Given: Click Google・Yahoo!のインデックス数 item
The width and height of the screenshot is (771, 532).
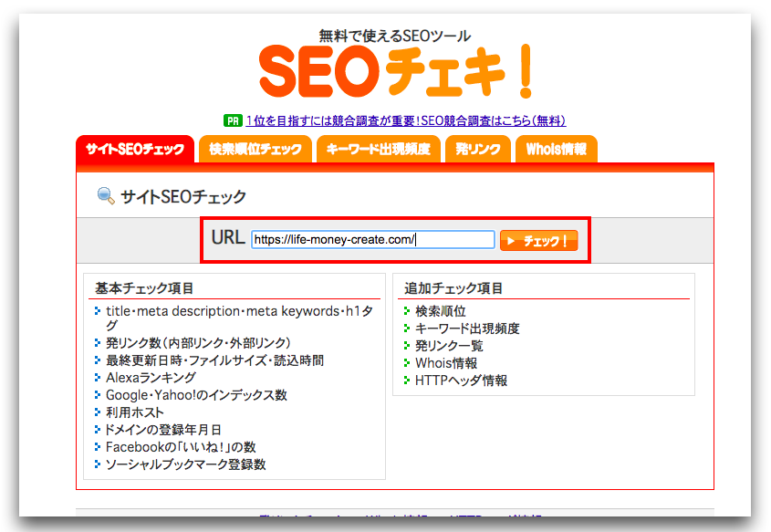Looking at the screenshot, I should coord(197,395).
